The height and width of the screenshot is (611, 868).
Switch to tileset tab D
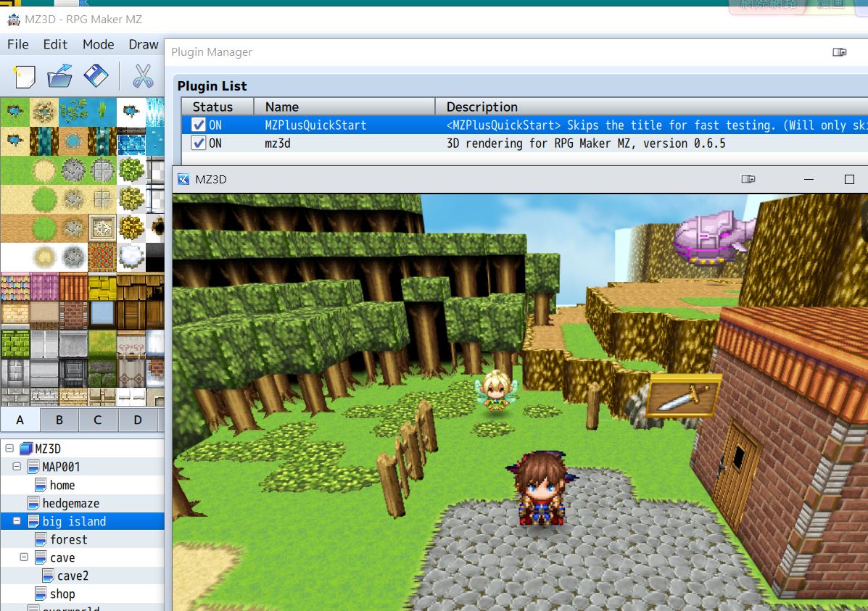click(138, 420)
